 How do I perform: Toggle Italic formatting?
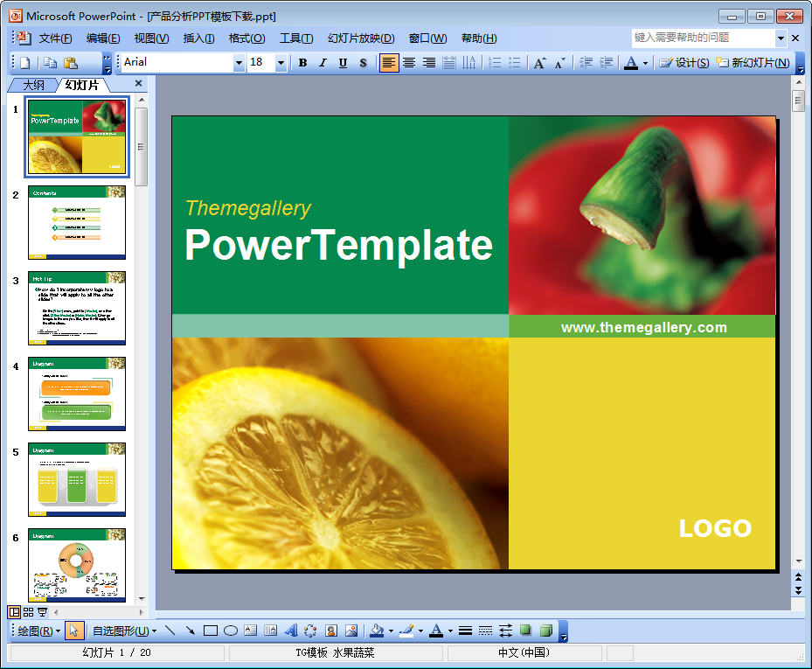(323, 63)
